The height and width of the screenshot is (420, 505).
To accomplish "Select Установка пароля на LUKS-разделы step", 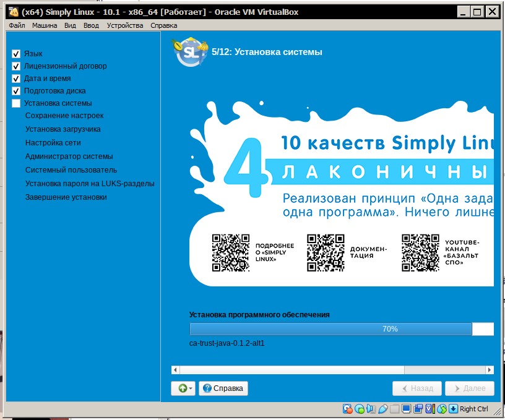I will point(90,184).
